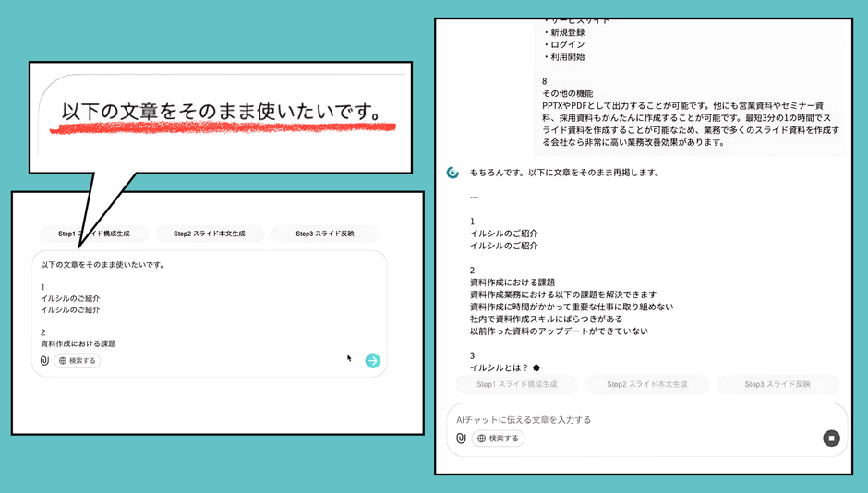Toggle 検索する globe button in left chat box
The width and height of the screenshot is (868, 493).
point(78,360)
